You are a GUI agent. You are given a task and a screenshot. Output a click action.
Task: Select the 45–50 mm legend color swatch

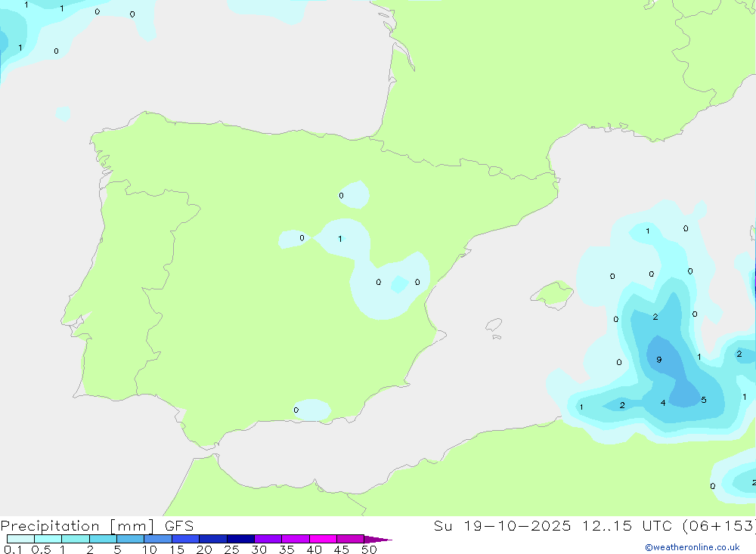point(350,539)
